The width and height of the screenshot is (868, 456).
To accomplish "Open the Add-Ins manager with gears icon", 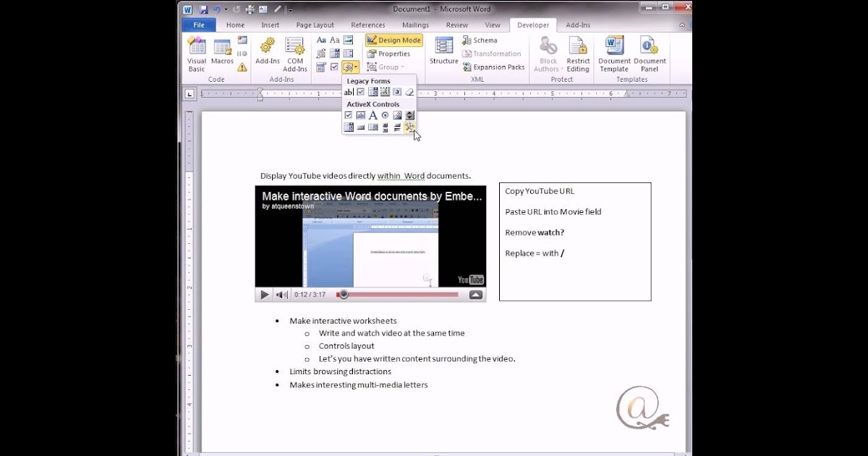I will tap(268, 51).
